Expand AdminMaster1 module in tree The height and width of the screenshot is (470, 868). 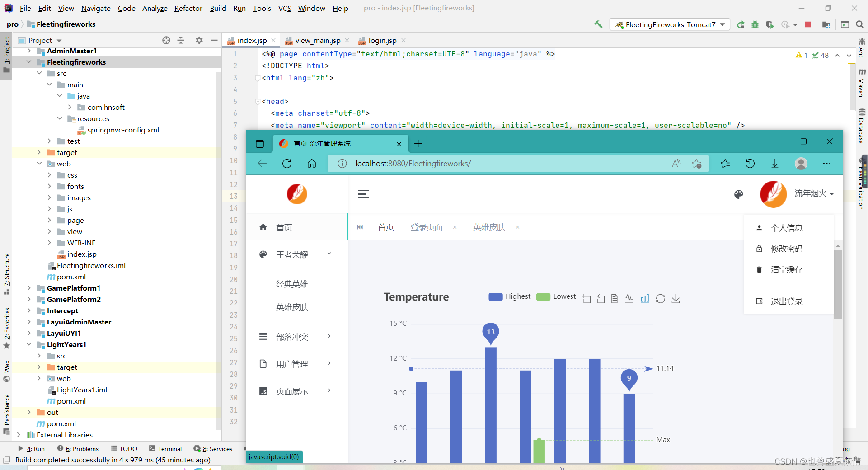pos(29,51)
